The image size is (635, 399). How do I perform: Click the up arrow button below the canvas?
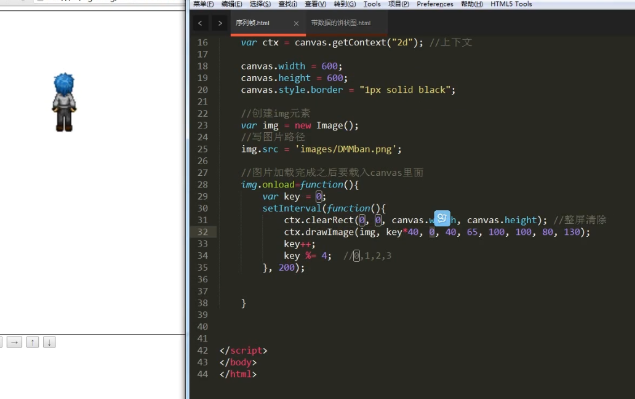32,342
